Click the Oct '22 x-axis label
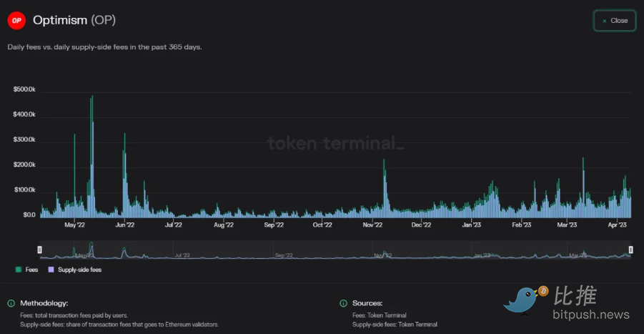Screen dimensions: 644x334 coord(322,225)
